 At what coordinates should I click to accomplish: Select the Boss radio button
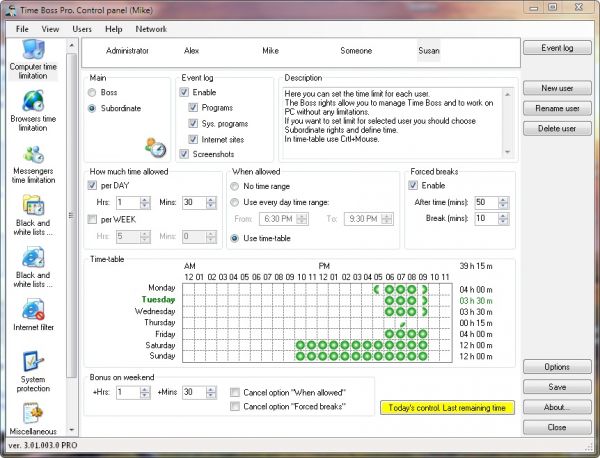click(93, 93)
